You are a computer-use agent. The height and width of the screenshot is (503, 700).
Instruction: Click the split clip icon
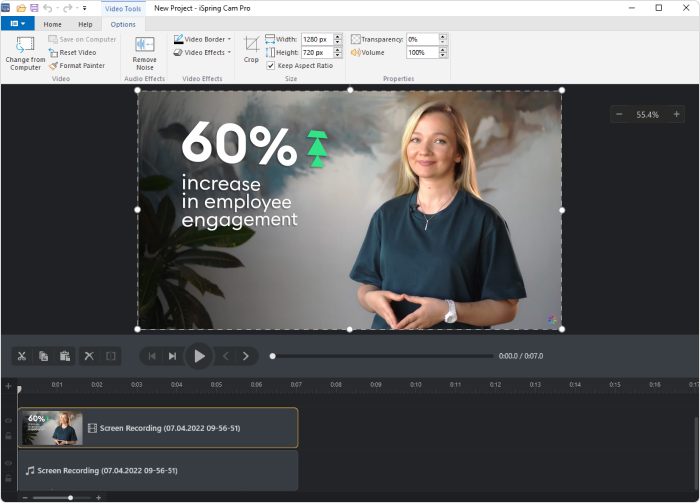click(x=111, y=356)
